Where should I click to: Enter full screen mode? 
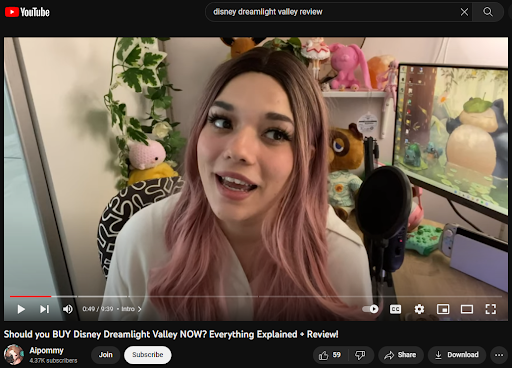(x=491, y=309)
